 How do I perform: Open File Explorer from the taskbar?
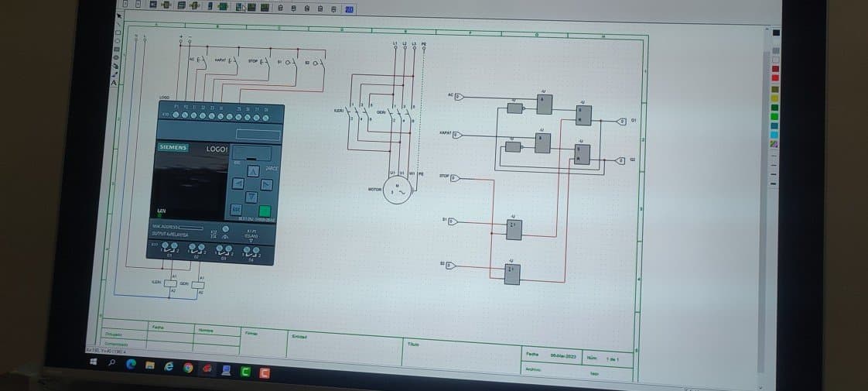(149, 365)
